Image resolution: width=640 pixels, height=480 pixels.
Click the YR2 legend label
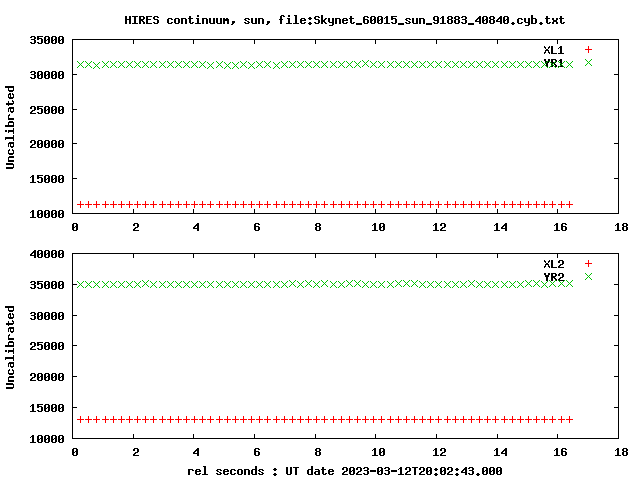coord(553,277)
